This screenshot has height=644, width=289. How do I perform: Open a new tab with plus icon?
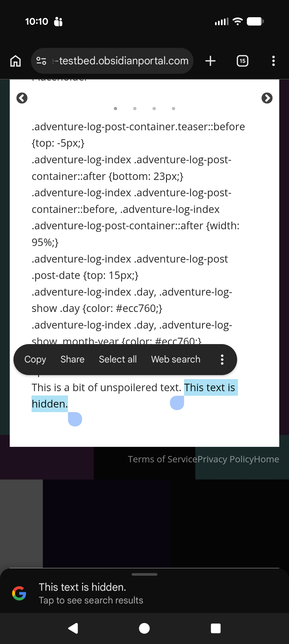click(x=210, y=61)
